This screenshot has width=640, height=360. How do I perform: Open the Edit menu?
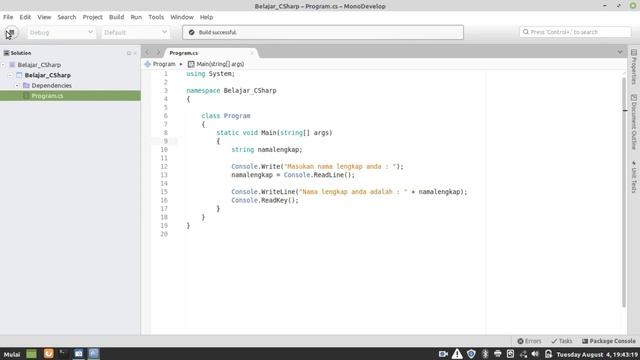(25, 17)
